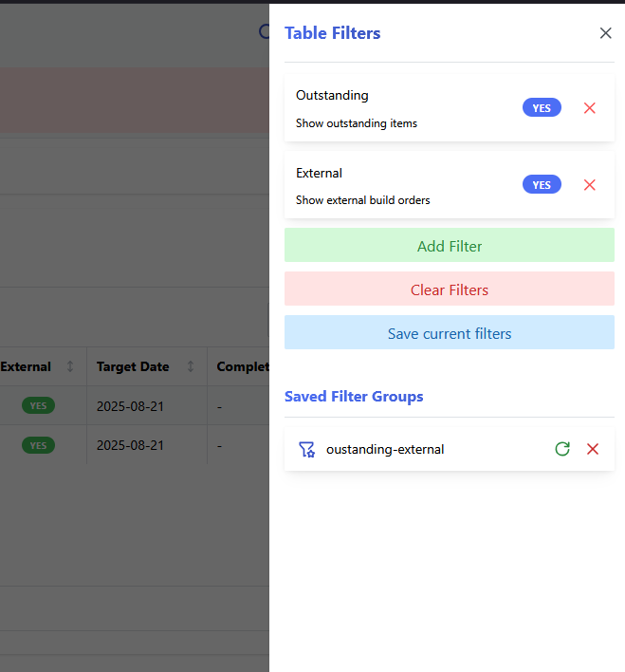The width and height of the screenshot is (625, 672).
Task: Click 'Show outstanding items' description
Action: (x=357, y=123)
